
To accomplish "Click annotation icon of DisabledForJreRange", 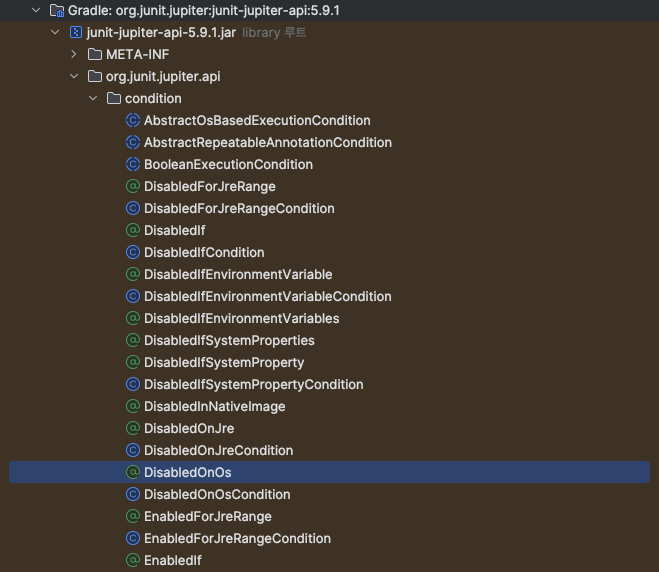I will pyautogui.click(x=133, y=186).
